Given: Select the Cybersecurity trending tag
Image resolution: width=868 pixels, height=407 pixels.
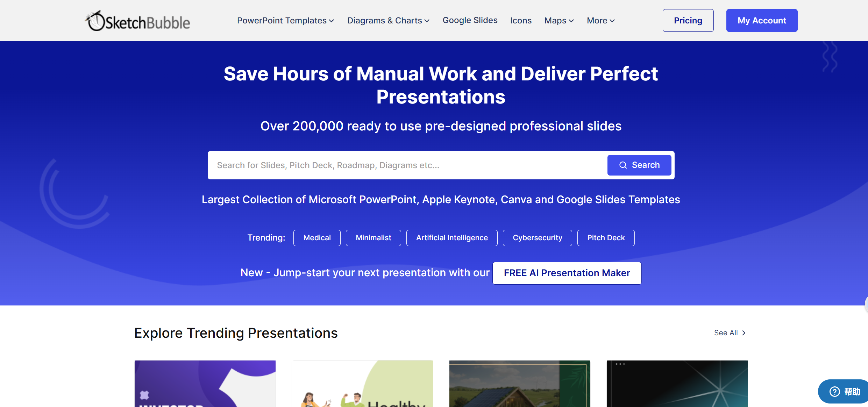Looking at the screenshot, I should tap(538, 238).
